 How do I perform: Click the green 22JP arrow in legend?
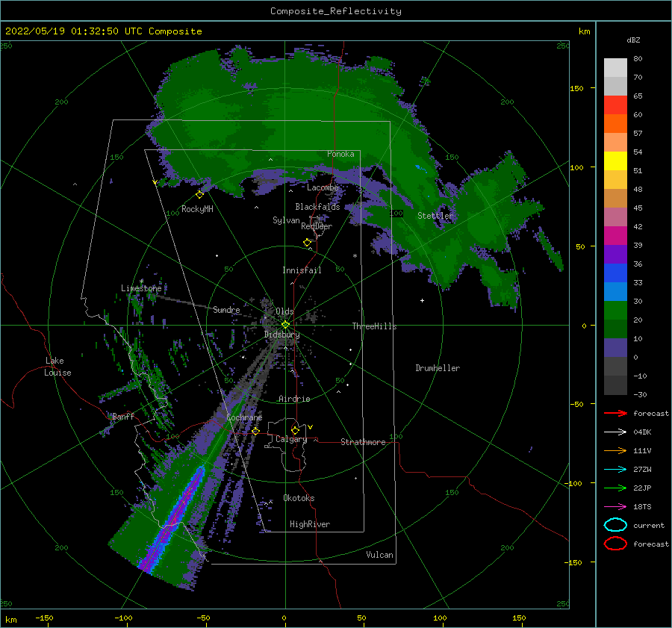pos(615,488)
